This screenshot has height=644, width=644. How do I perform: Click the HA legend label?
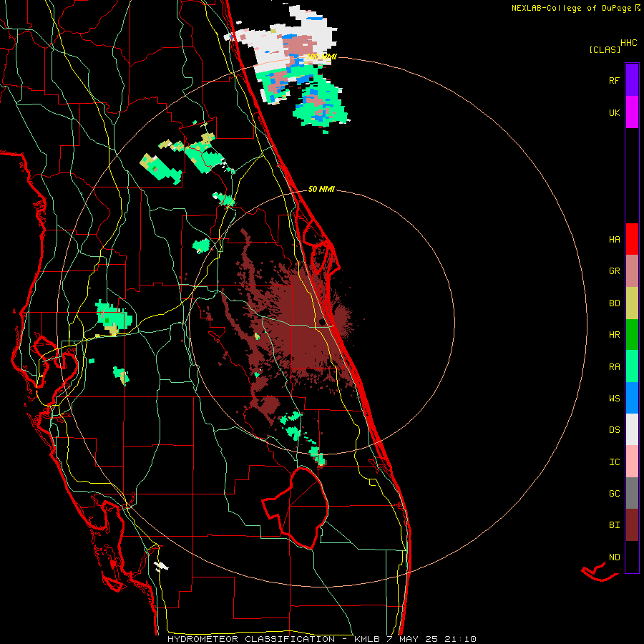pos(614,240)
